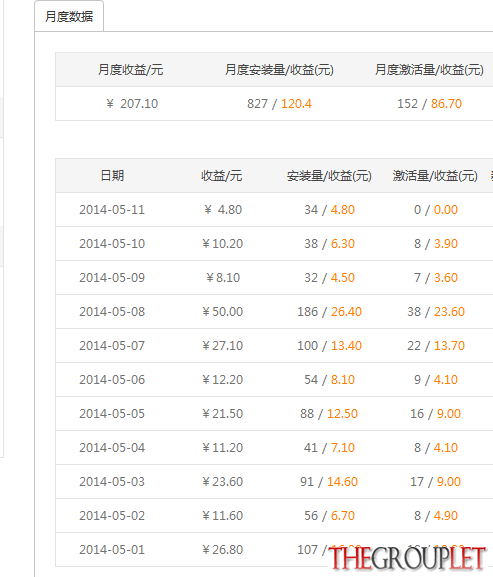This screenshot has width=493, height=577.
Task: Click the earnings value ¥10.20
Action: (223, 244)
